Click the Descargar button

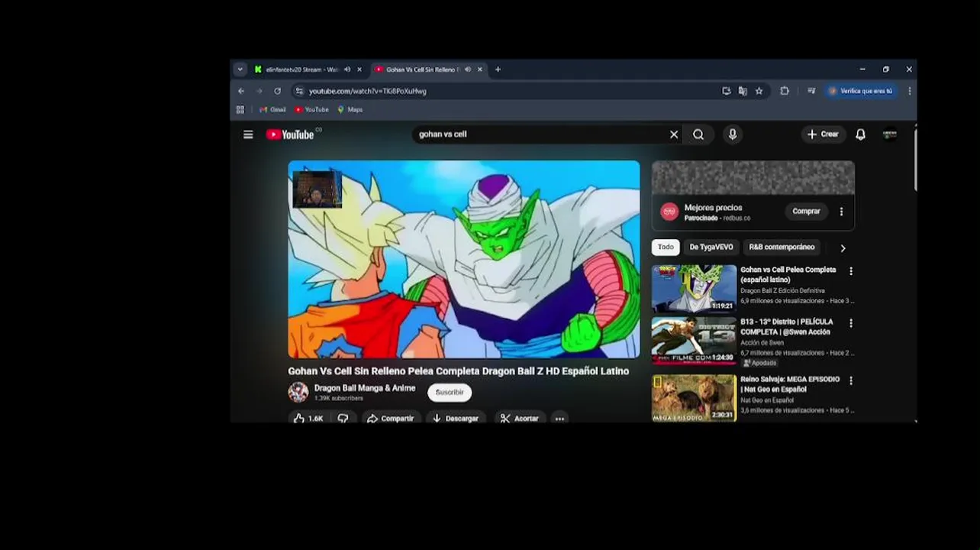click(455, 419)
